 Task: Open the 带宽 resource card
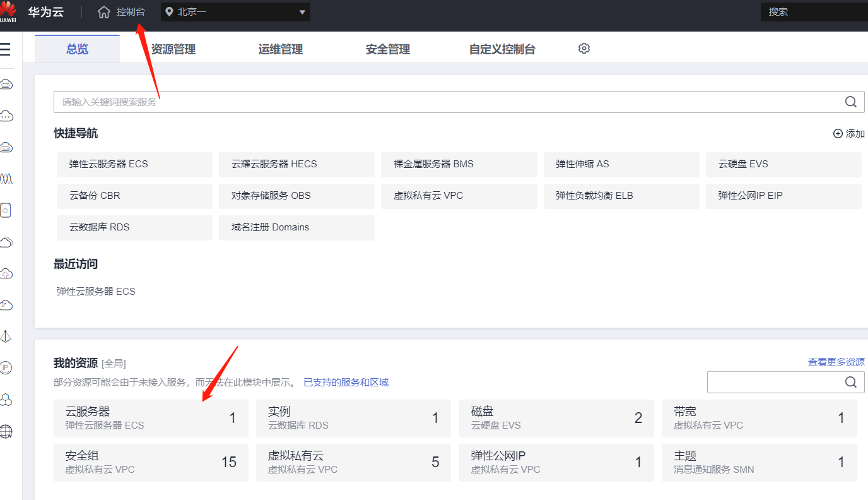759,418
